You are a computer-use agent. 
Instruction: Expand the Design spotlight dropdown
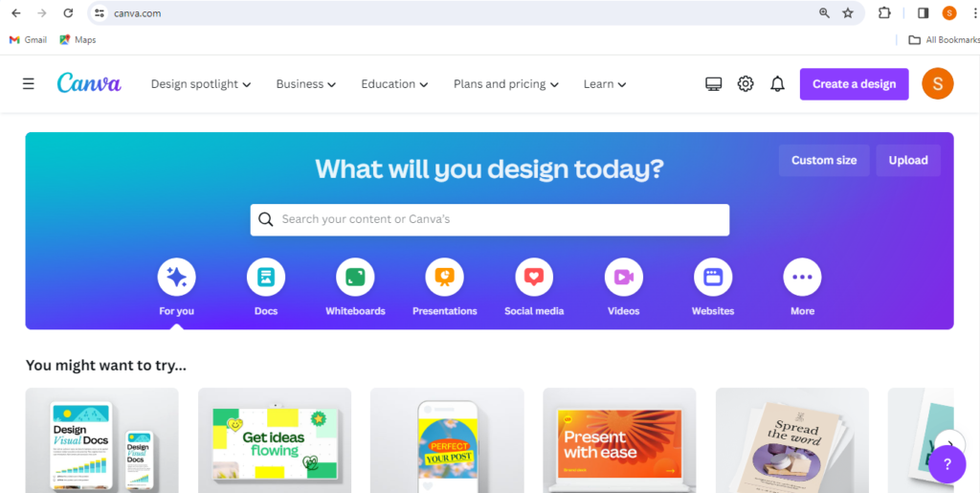pos(201,83)
